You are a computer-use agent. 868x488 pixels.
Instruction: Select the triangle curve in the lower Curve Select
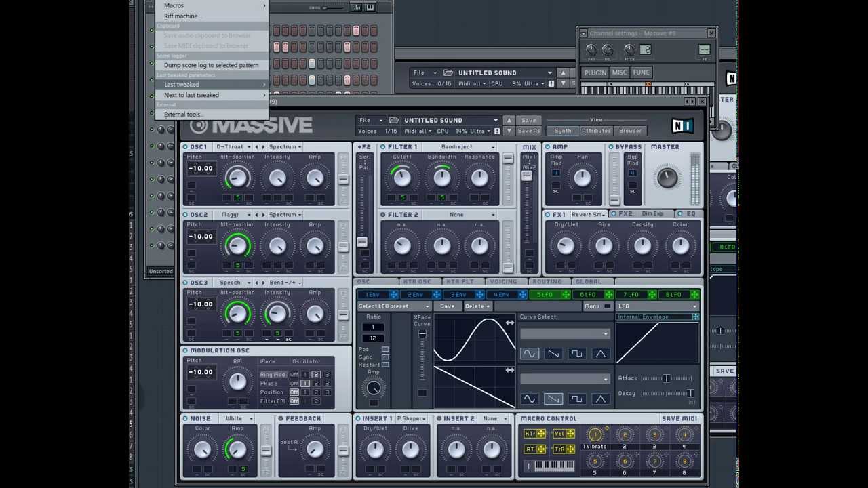[600, 399]
